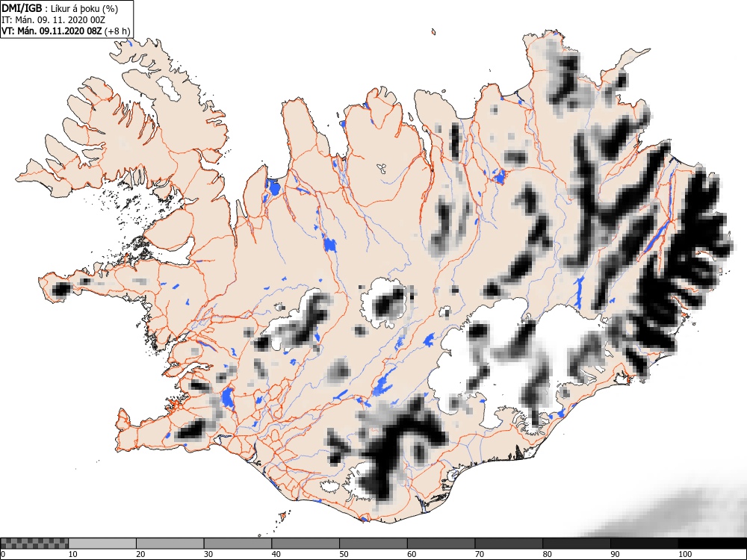Click the 40–50 percent gray swatch
Image resolution: width=747 pixels, height=560 pixels.
(x=306, y=544)
